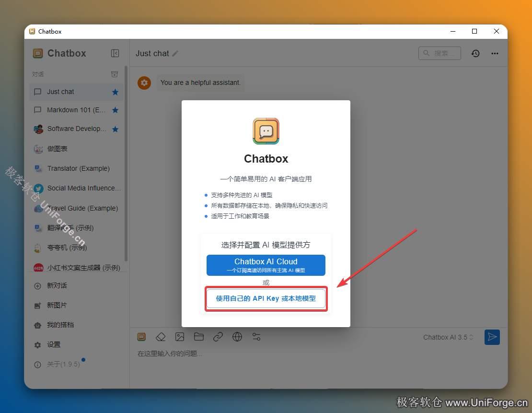Attach a file with folder icon
This screenshot has height=413, width=532.
click(x=198, y=337)
